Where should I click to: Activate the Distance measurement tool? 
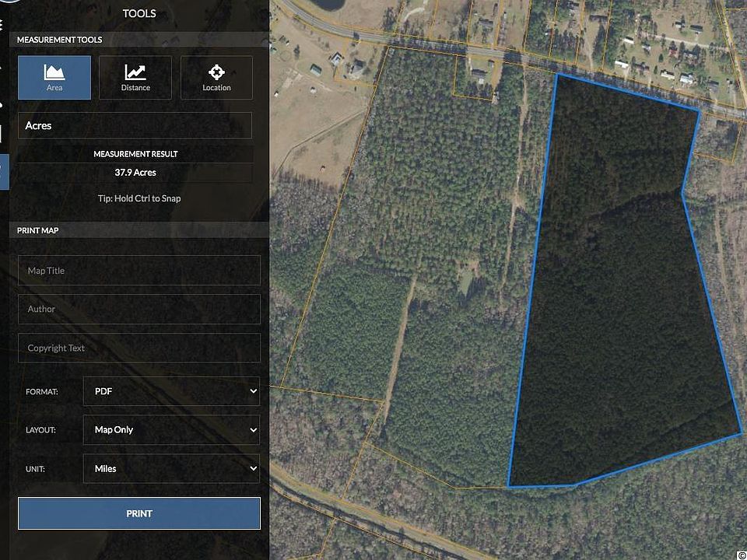(135, 78)
